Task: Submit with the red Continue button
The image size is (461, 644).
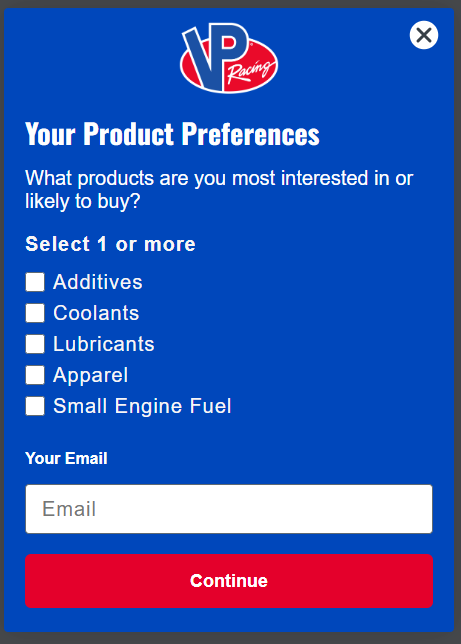Action: (229, 581)
